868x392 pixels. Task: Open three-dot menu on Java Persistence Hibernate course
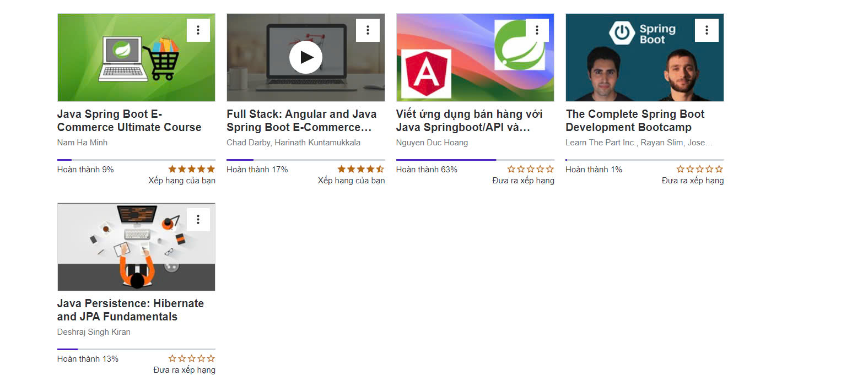point(198,220)
